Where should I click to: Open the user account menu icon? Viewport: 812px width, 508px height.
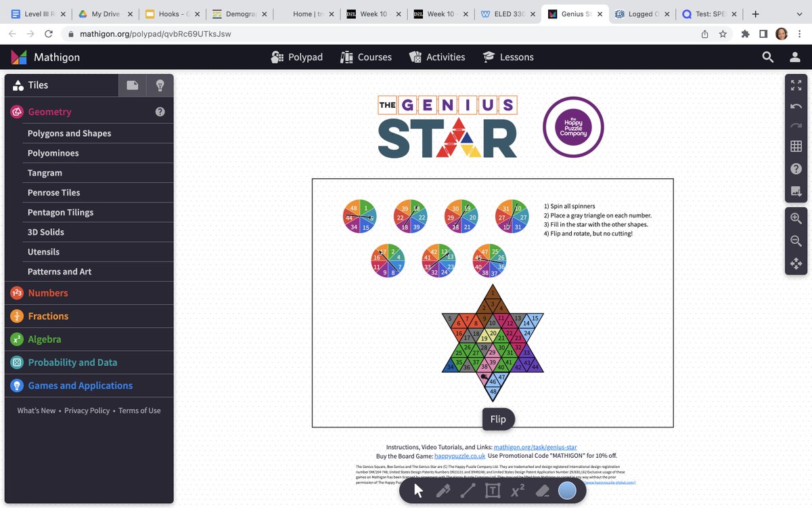[795, 58]
